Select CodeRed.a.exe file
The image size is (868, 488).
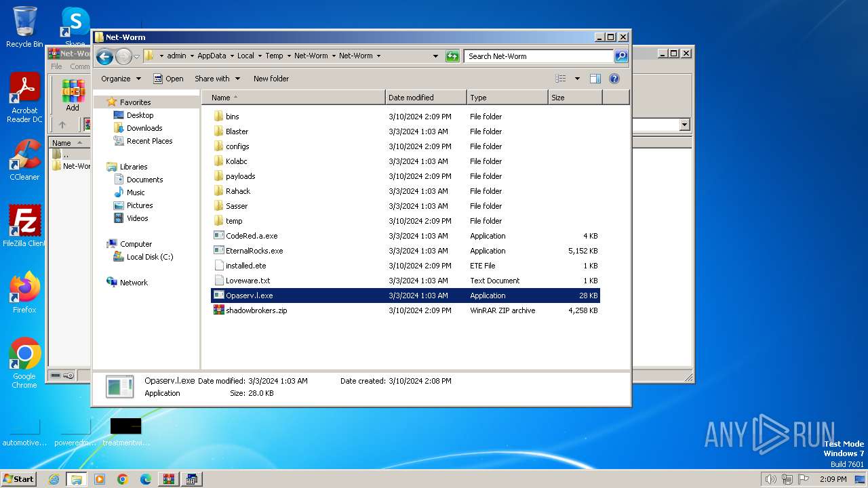252,236
